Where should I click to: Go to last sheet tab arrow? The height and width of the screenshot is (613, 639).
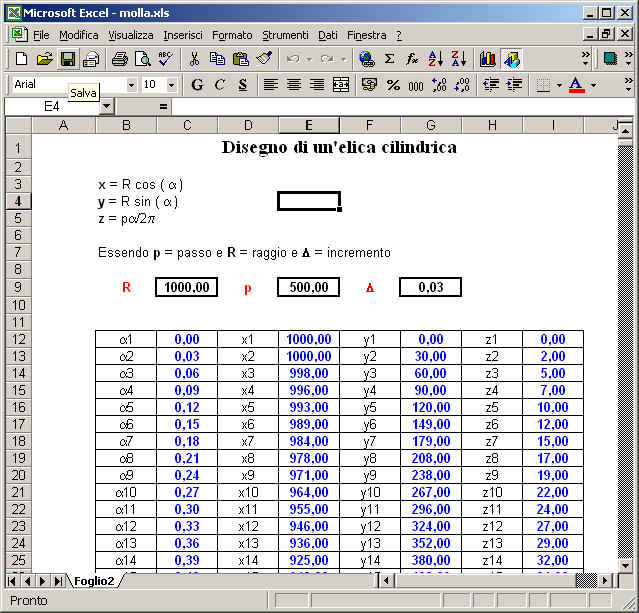58,581
